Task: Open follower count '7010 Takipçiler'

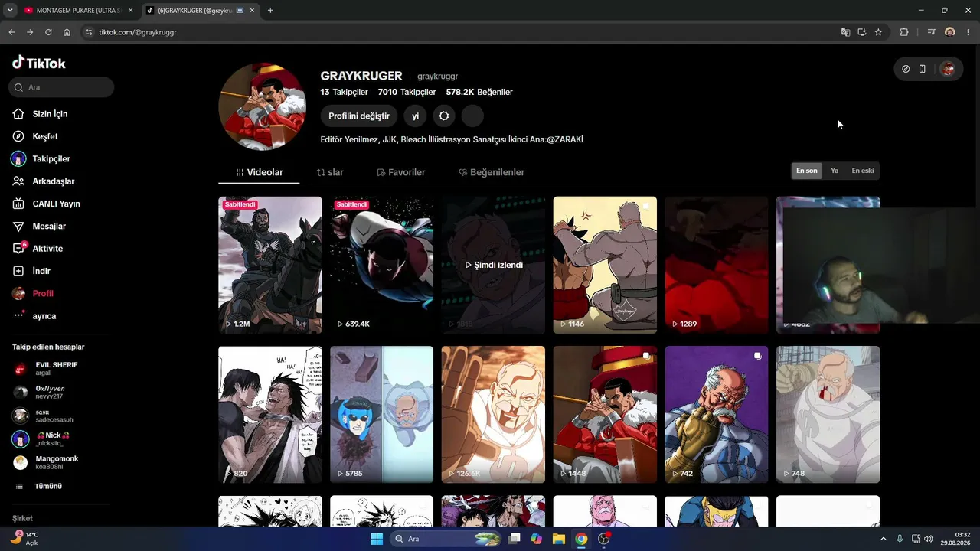Action: pyautogui.click(x=407, y=93)
